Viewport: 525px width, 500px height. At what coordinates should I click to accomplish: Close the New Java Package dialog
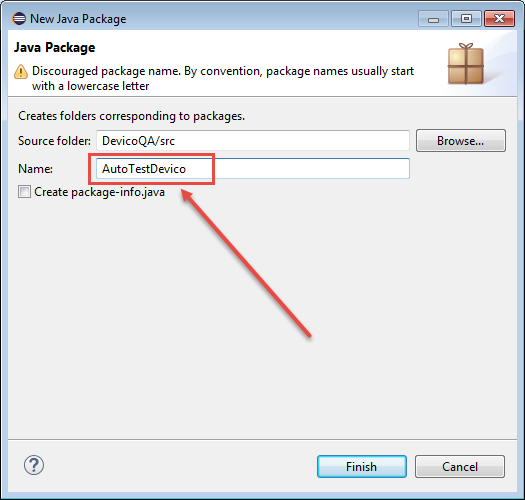tap(499, 19)
